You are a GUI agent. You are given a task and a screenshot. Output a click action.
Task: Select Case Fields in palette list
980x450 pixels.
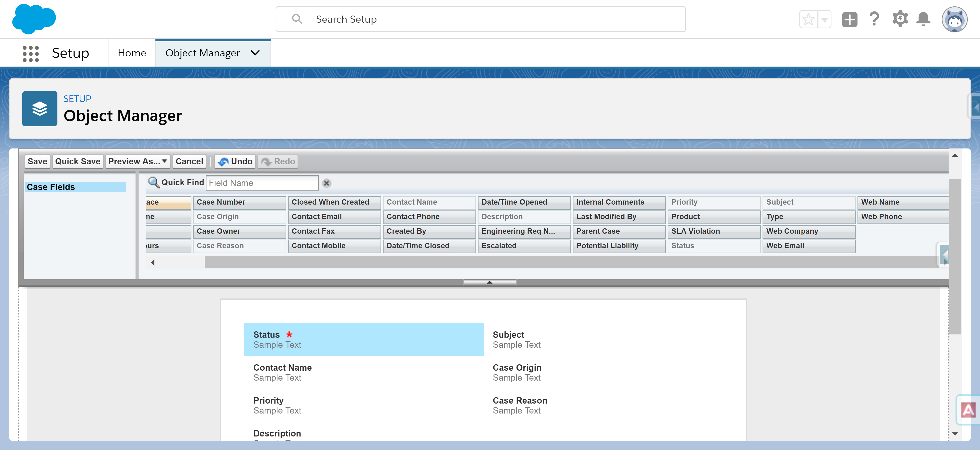pos(75,187)
